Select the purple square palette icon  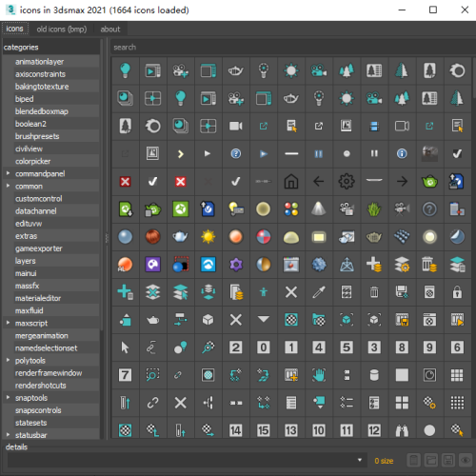coord(152,265)
